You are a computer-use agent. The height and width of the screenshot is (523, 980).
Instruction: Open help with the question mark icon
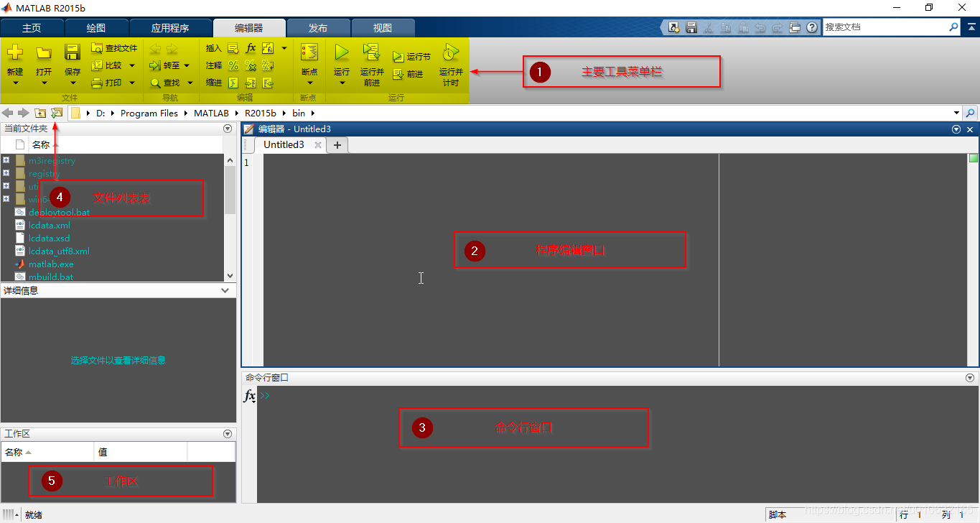pyautogui.click(x=812, y=27)
